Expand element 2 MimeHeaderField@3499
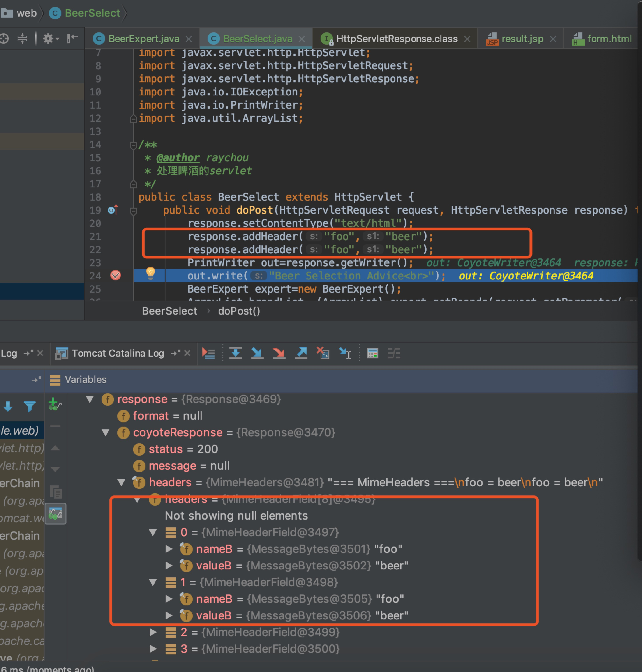The image size is (642, 672). (153, 632)
